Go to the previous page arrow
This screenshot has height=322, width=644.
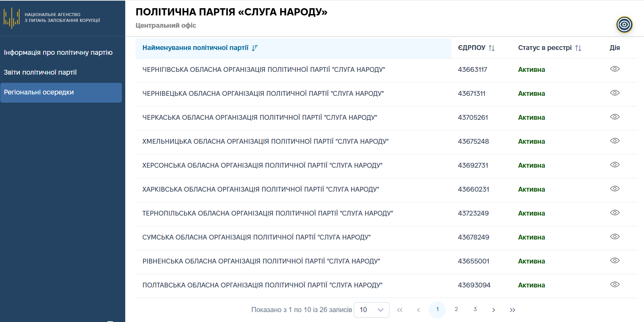point(418,310)
